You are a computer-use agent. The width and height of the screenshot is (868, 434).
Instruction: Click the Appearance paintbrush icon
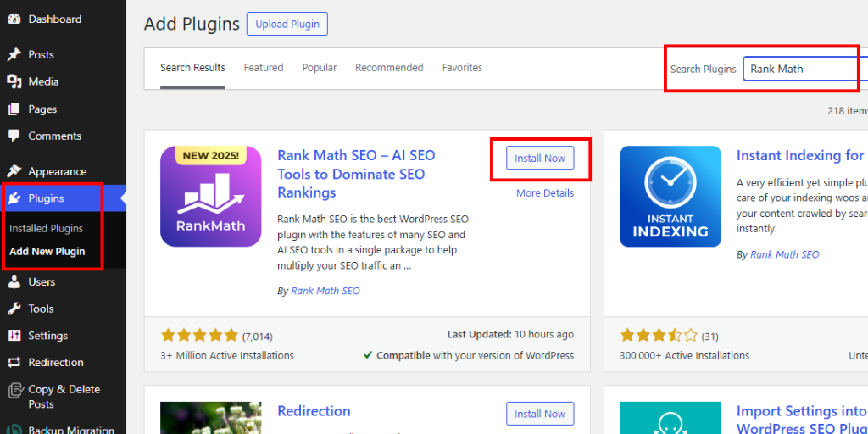(14, 171)
